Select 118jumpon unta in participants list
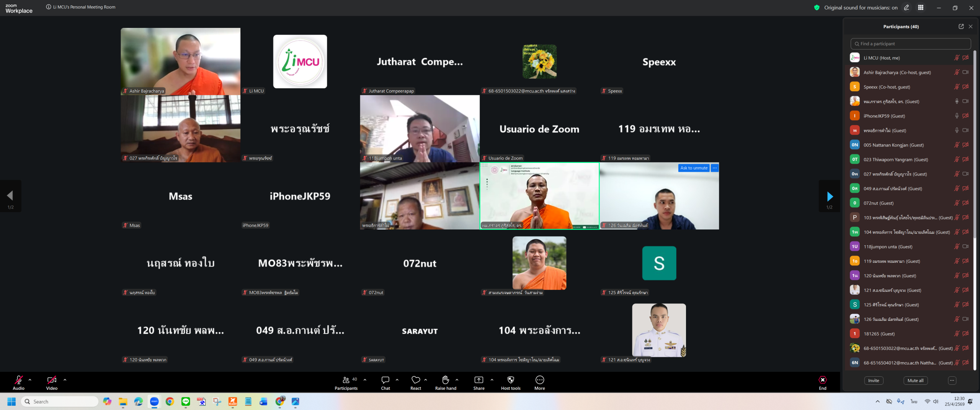 pos(887,247)
